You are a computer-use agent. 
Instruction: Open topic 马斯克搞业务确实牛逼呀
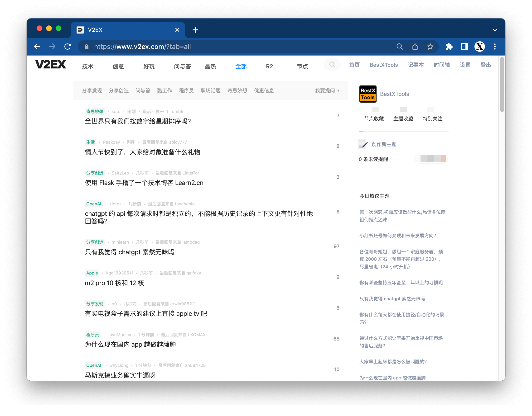coord(120,375)
